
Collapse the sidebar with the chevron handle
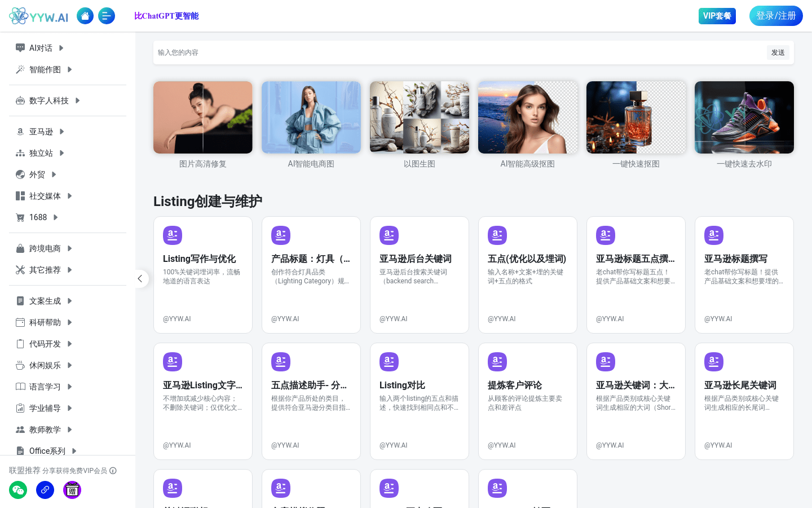tap(140, 278)
